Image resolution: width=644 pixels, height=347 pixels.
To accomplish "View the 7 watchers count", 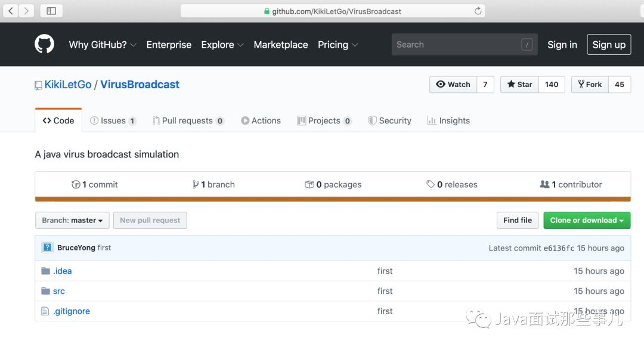I will 485,84.
